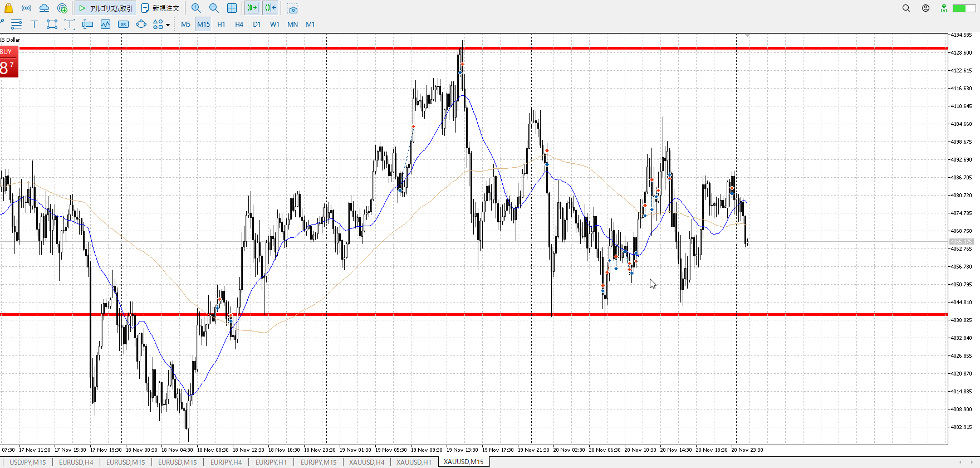Open the signals broadcast icon
Screen dimensions: 980x468
coord(26,8)
